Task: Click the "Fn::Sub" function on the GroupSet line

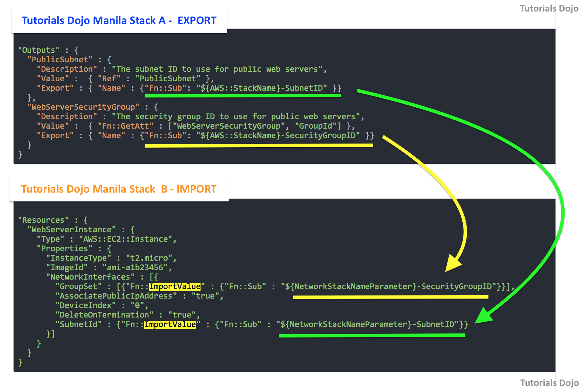Action: (245, 286)
